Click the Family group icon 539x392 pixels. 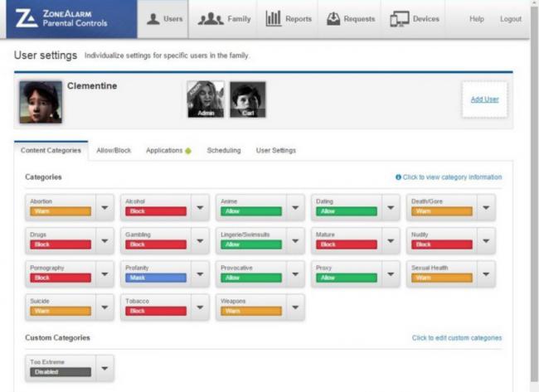[x=211, y=18]
